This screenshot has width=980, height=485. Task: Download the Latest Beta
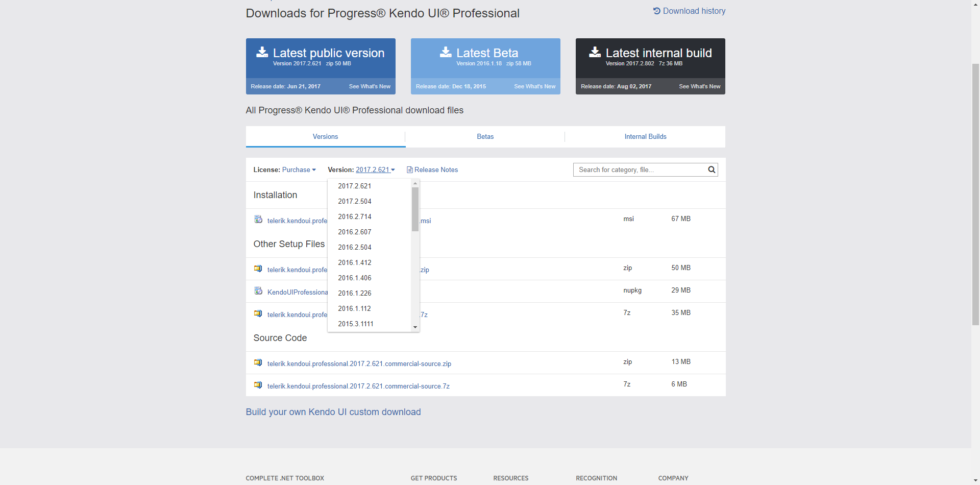(x=485, y=58)
